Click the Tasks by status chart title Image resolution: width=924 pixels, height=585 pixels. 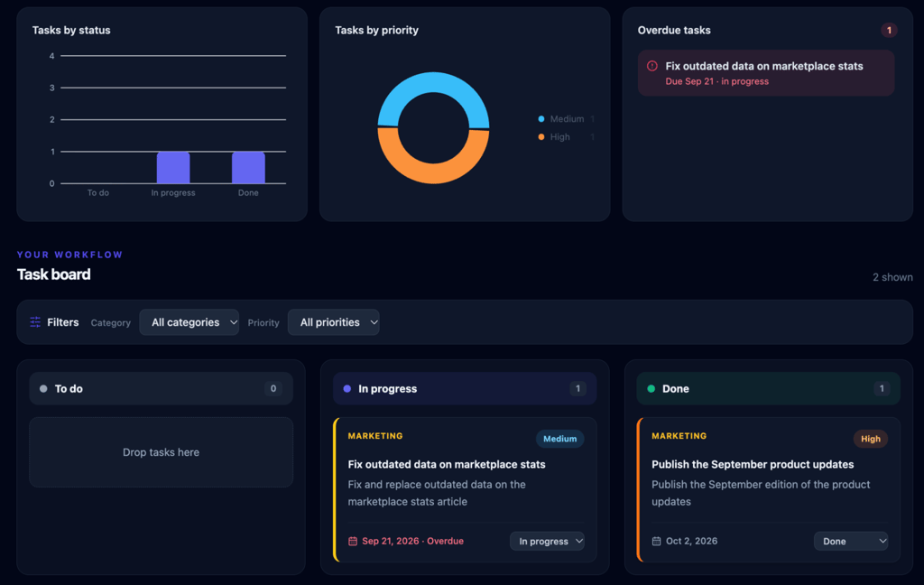pos(71,30)
